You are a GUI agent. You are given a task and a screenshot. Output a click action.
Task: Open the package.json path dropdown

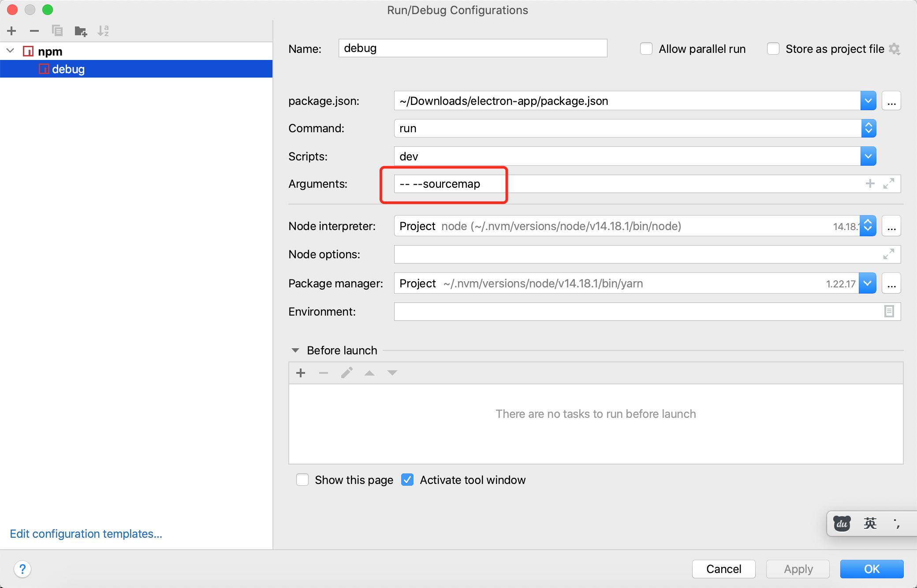(x=868, y=101)
